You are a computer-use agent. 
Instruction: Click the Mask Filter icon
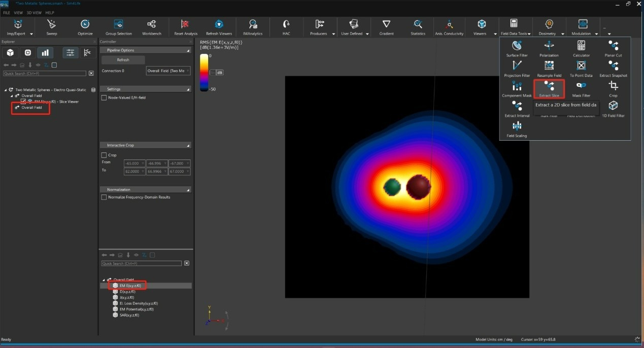point(581,86)
